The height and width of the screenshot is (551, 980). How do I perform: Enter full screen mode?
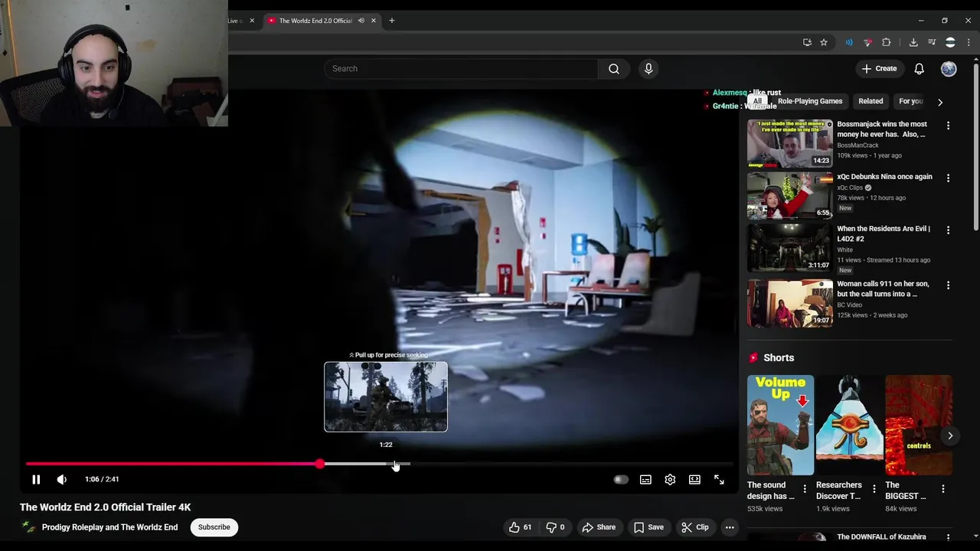coord(719,479)
